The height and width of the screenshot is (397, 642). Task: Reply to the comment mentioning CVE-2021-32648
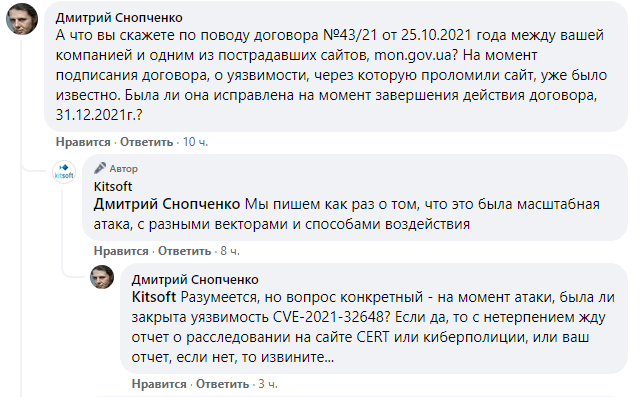tap(222, 384)
